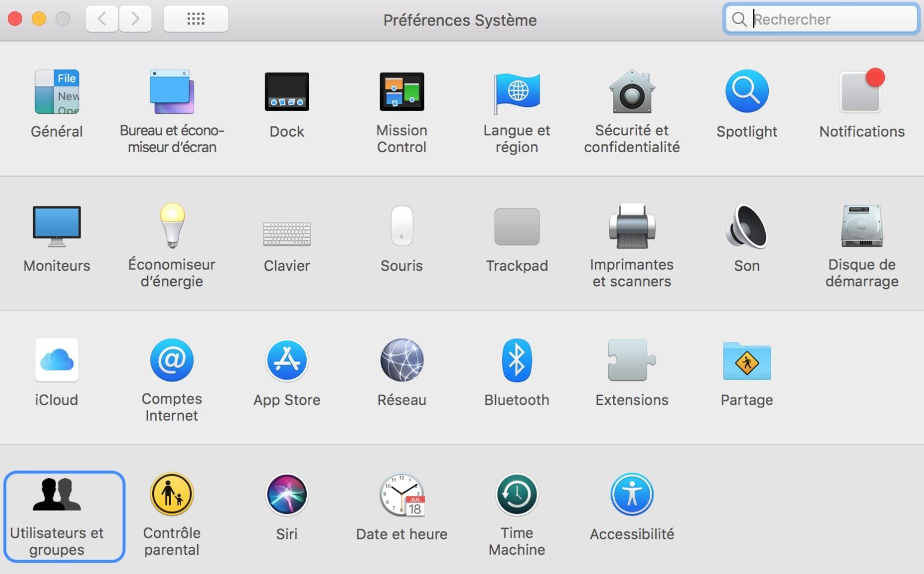This screenshot has width=924, height=574.
Task: Open Langue et région preferences
Action: pyautogui.click(x=517, y=111)
